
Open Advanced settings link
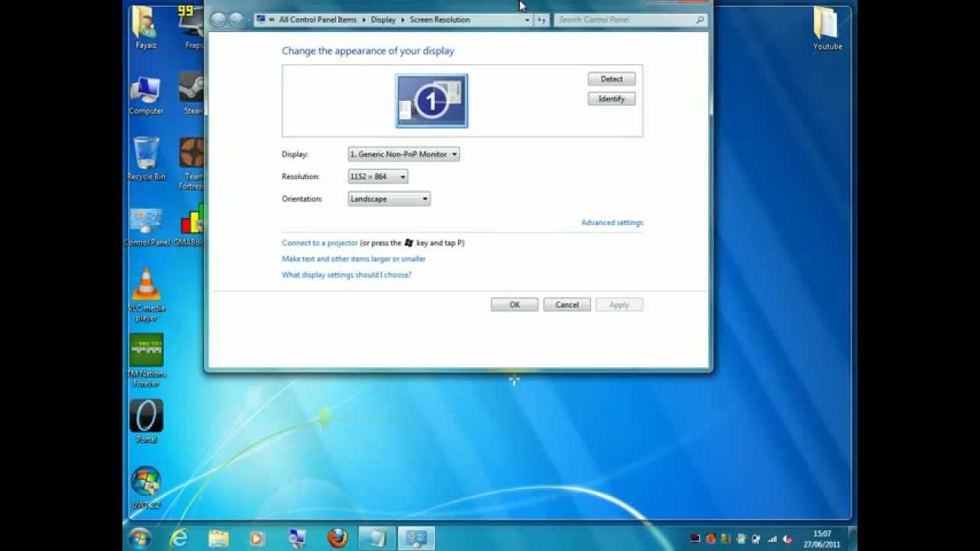612,223
